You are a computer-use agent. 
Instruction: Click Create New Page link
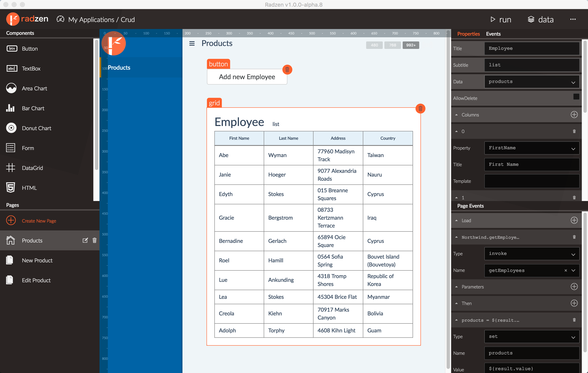(x=39, y=221)
